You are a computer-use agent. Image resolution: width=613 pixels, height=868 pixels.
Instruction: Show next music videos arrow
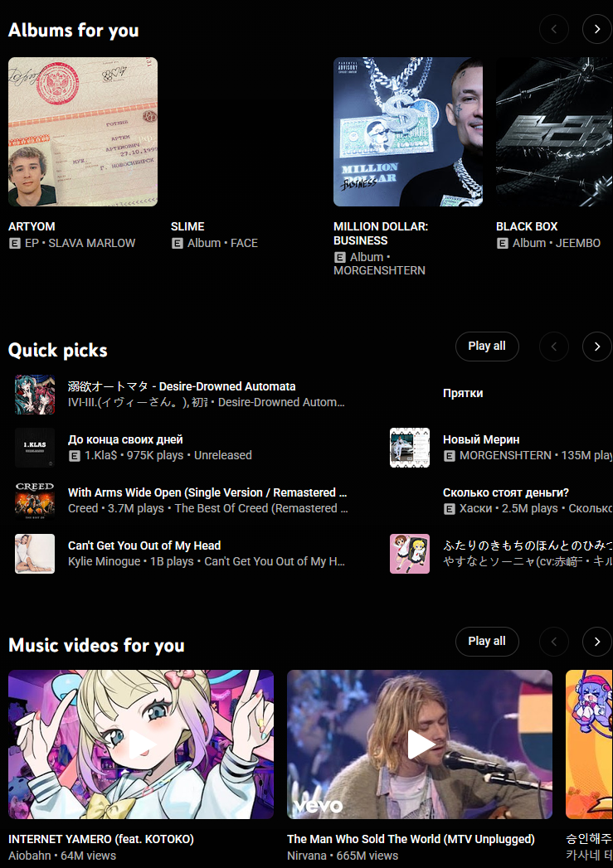tap(597, 642)
